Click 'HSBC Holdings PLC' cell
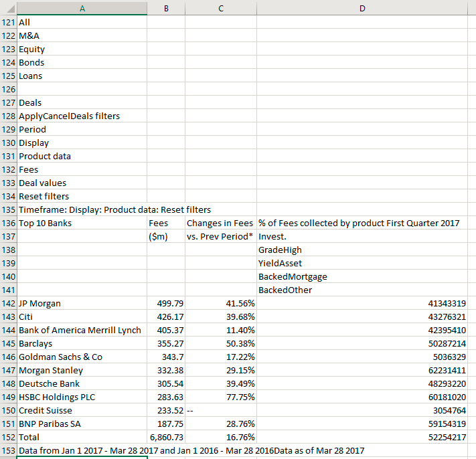Viewport: 476px width, 459px height. 82,397
